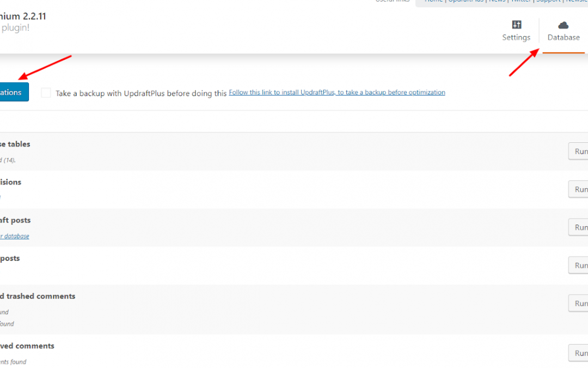This screenshot has width=588, height=368.
Task: Click the italic '(14).' count text
Action: pyautogui.click(x=9, y=160)
